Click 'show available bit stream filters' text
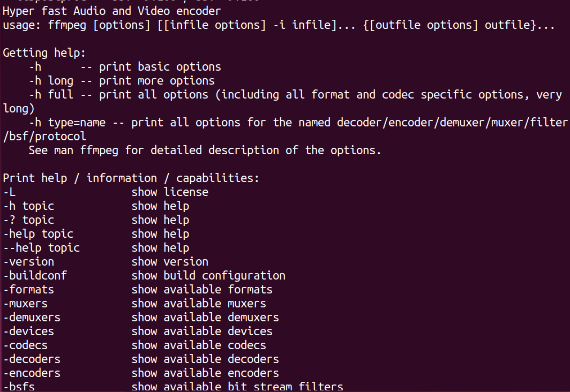 point(237,387)
